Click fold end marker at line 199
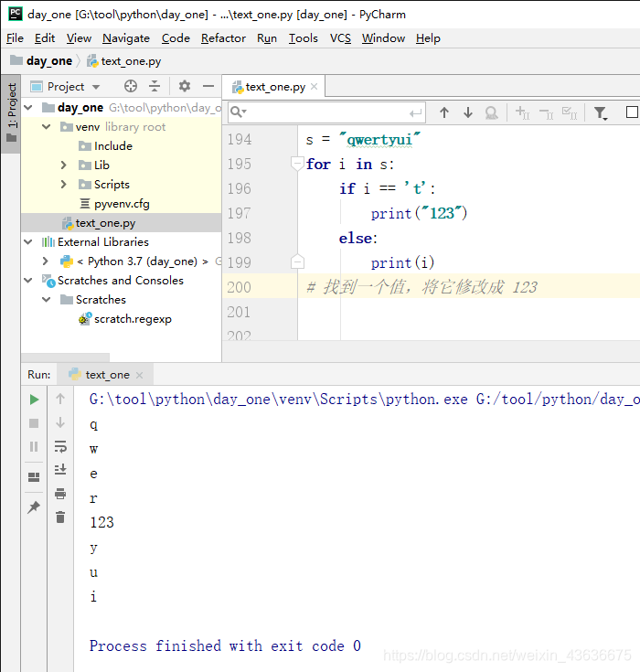This screenshot has height=672, width=640. point(297,261)
